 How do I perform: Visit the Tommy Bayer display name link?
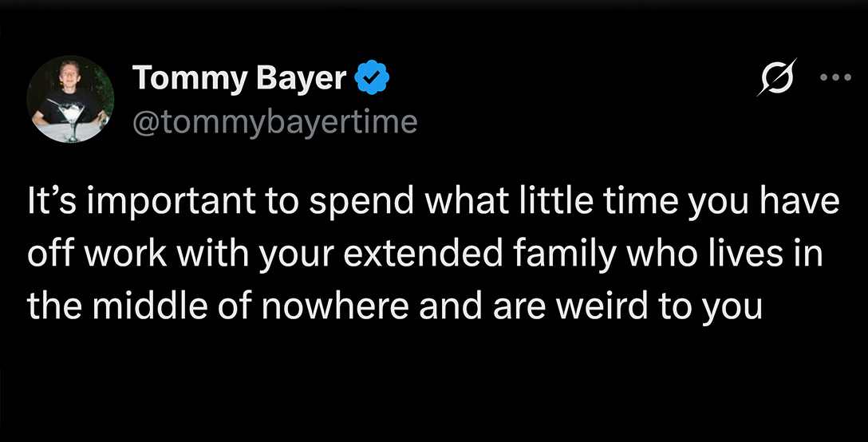tap(239, 78)
